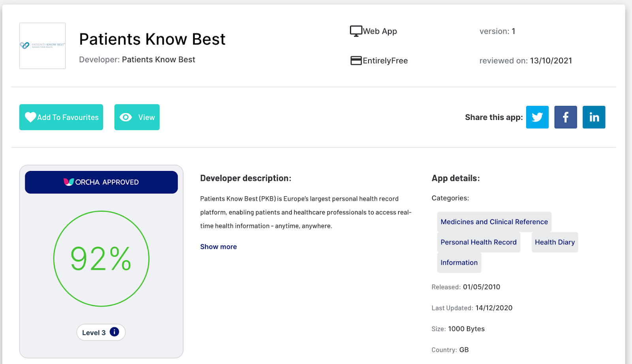Screen dimensions: 632x364
Task: Click the Share this app label
Action: click(494, 117)
